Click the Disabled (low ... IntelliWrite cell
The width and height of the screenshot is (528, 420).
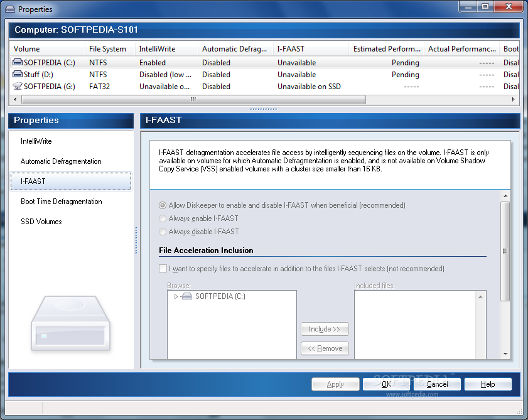click(x=165, y=75)
